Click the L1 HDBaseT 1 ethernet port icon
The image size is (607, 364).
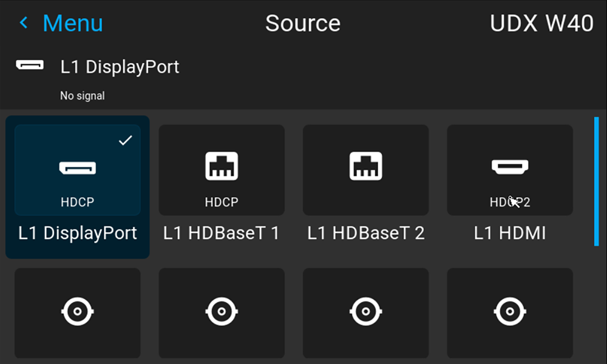click(x=222, y=166)
